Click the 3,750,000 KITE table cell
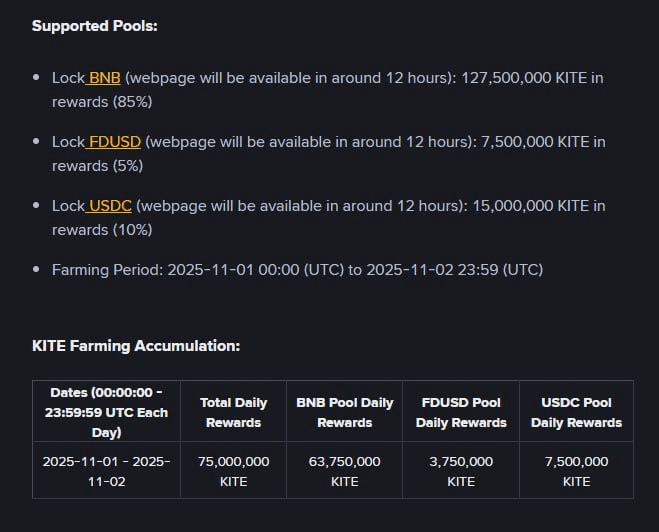Image resolution: width=659 pixels, height=532 pixels. pos(460,471)
